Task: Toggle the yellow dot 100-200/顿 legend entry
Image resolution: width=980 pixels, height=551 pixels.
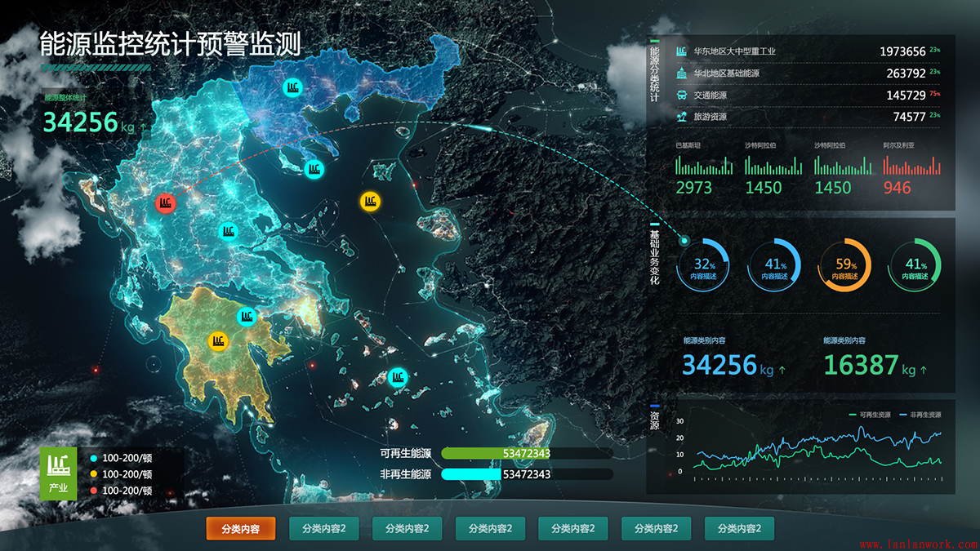Action: pyautogui.click(x=121, y=474)
